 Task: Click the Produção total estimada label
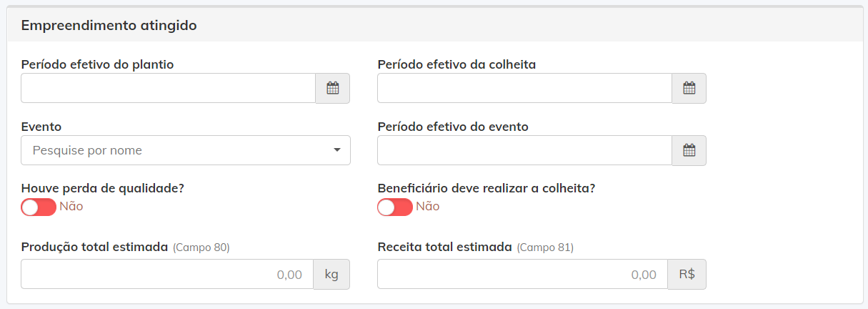[x=94, y=247]
